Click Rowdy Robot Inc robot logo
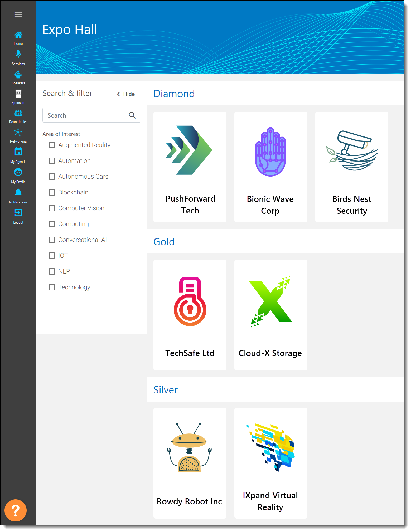Screen dimensions: 411x532 [x=189, y=447]
